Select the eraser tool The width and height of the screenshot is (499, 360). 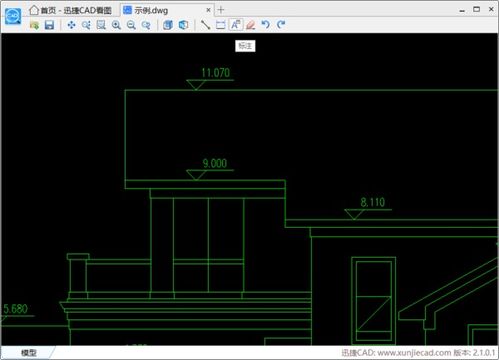(251, 25)
